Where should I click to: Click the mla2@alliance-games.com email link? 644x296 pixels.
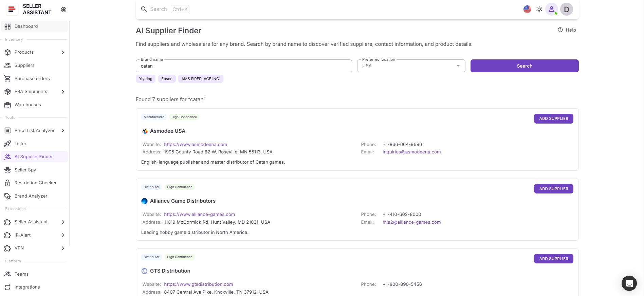411,222
